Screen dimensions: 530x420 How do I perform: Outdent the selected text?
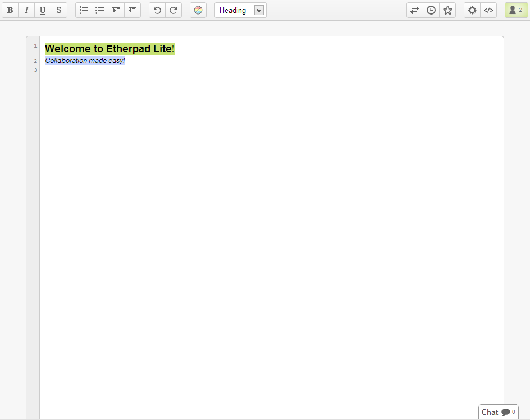point(132,10)
